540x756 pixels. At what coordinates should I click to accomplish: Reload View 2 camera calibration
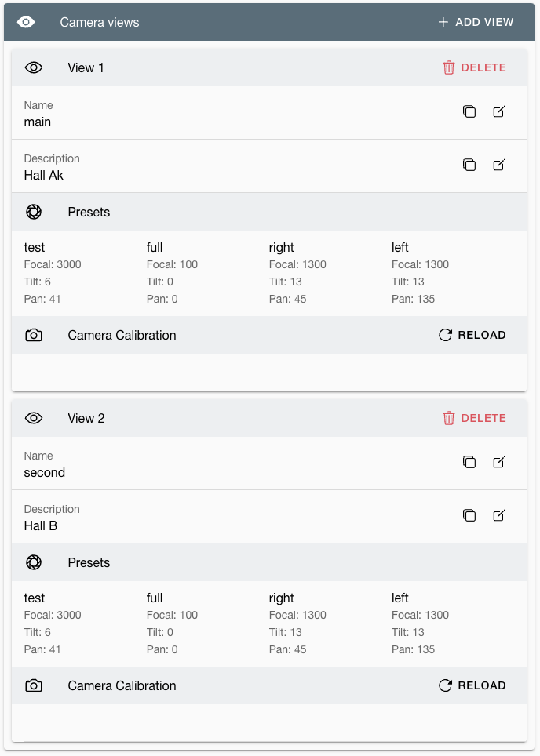pyautogui.click(x=472, y=685)
